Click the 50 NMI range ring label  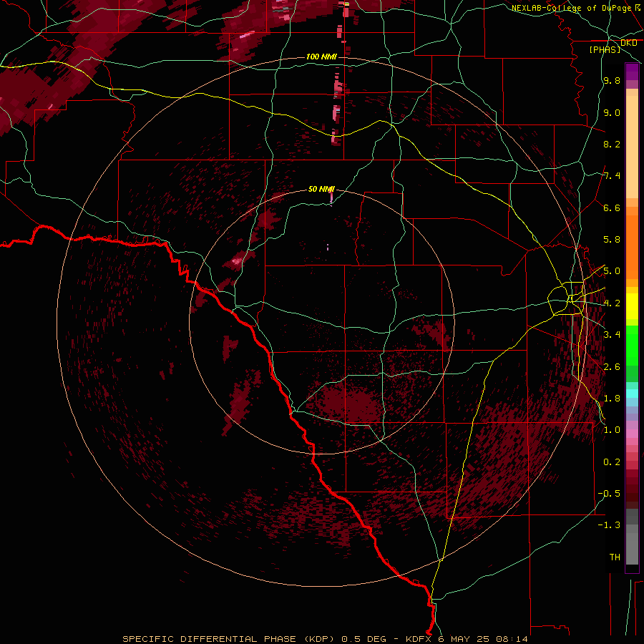point(321,189)
